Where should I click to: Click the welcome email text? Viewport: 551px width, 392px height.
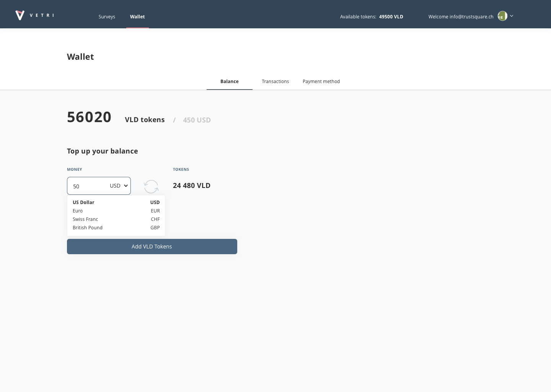pos(461,16)
